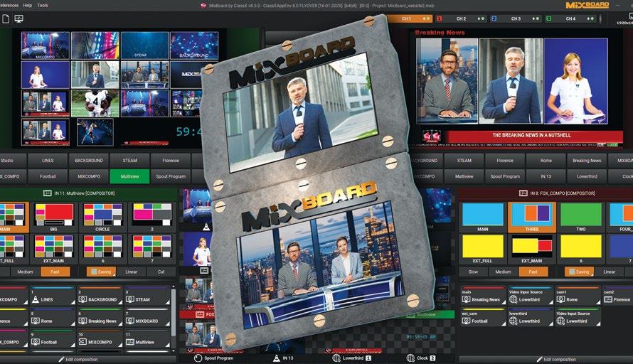This screenshot has height=364, width=633.
Task: Click the green Multiview source button on left
Action: point(129,176)
